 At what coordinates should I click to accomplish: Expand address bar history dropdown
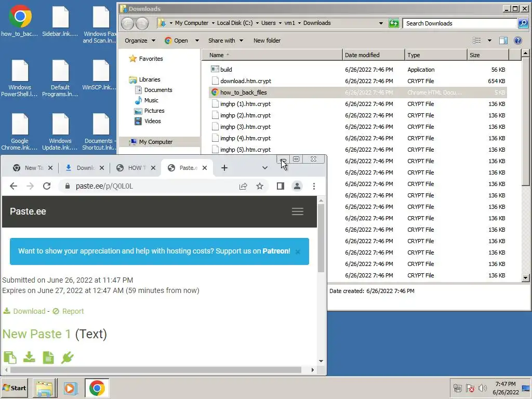click(x=381, y=23)
